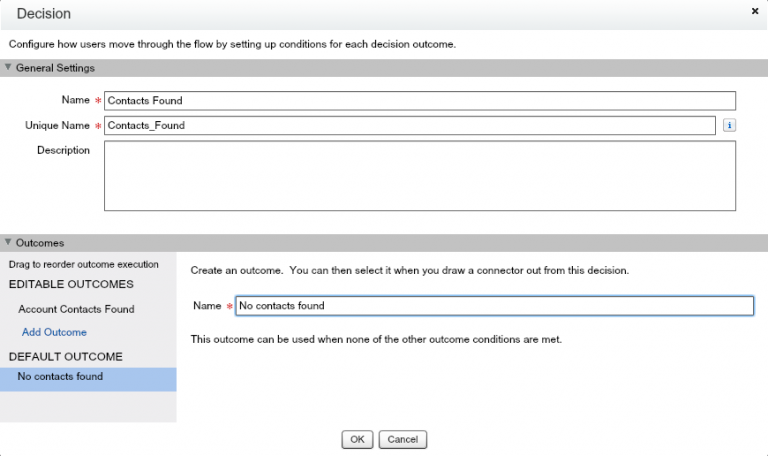Click the outcome Name field on the right

click(x=494, y=306)
